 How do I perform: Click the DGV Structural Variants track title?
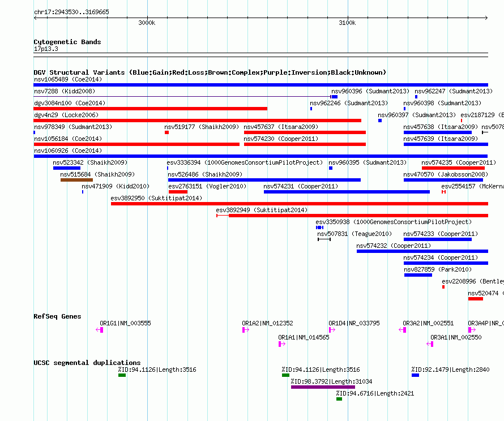pos(210,72)
